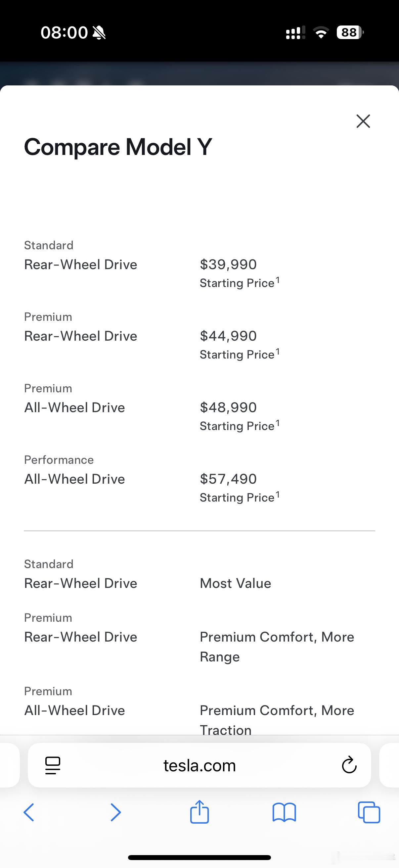The width and height of the screenshot is (399, 868).
Task: Select the $39,990 Standard starting price
Action: (x=228, y=265)
